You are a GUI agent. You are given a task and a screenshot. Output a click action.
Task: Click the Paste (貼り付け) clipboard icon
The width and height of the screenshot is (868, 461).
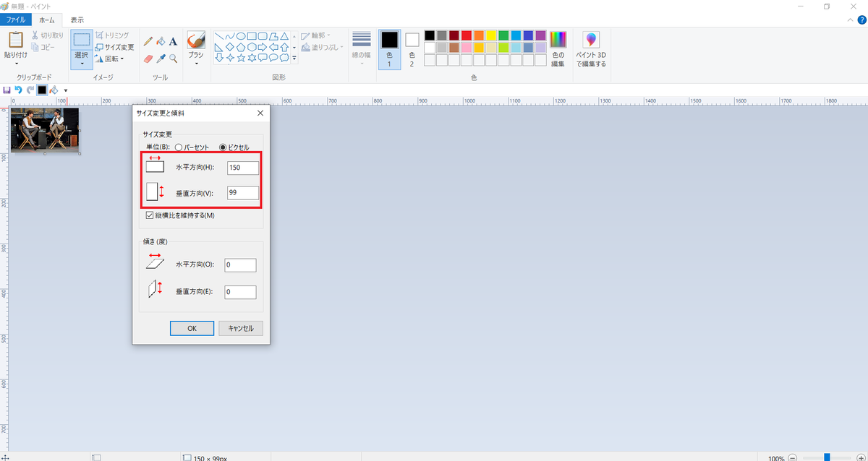16,40
